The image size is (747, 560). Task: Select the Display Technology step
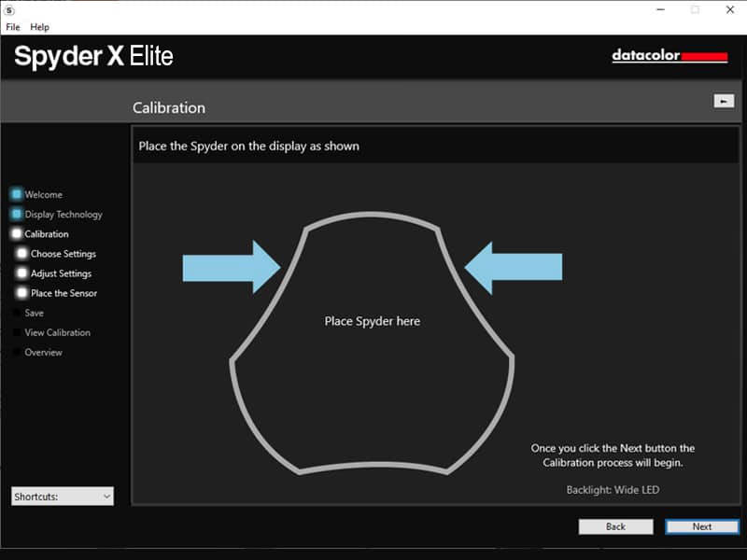63,215
